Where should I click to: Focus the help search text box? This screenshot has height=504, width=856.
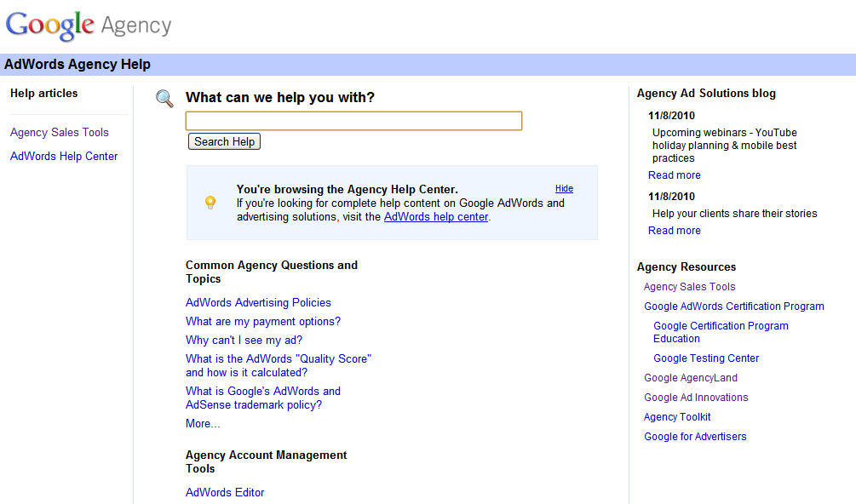point(353,121)
